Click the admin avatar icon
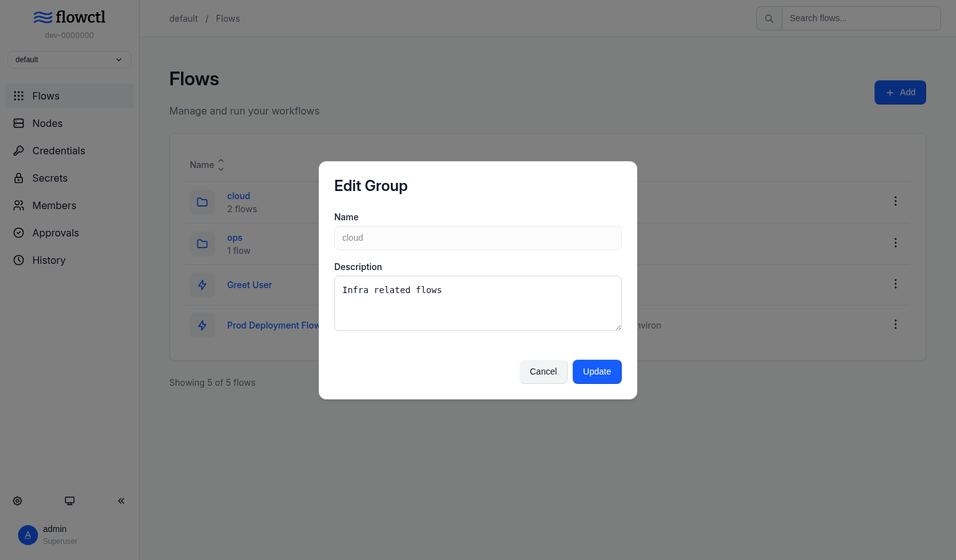956x560 pixels. point(28,535)
